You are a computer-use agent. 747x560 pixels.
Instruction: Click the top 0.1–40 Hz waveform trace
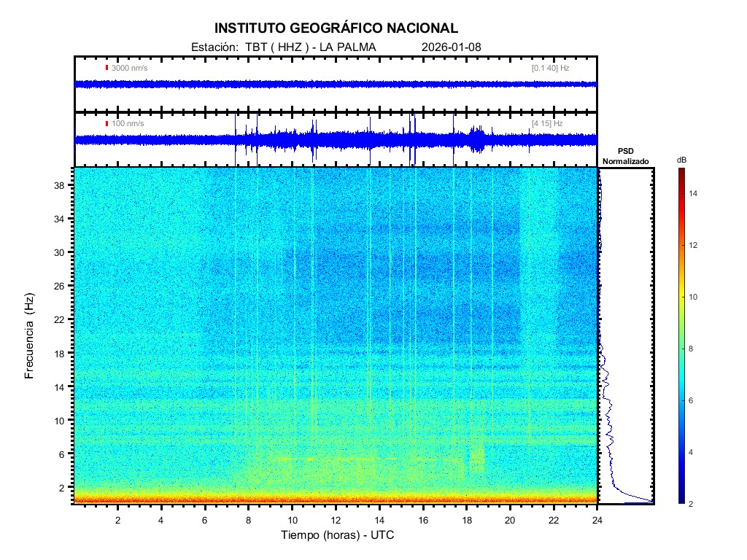tap(336, 84)
